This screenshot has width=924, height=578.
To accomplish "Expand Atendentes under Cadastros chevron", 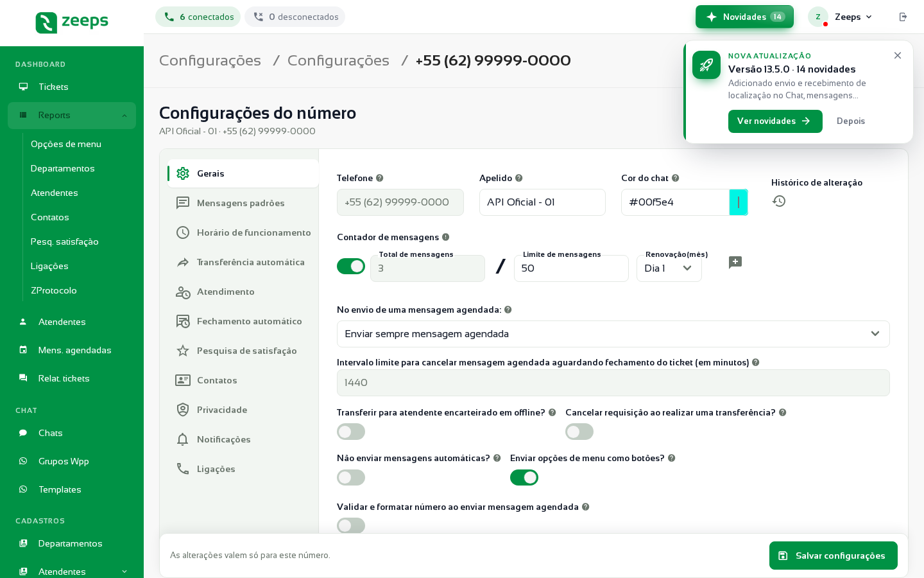I will [124, 572].
